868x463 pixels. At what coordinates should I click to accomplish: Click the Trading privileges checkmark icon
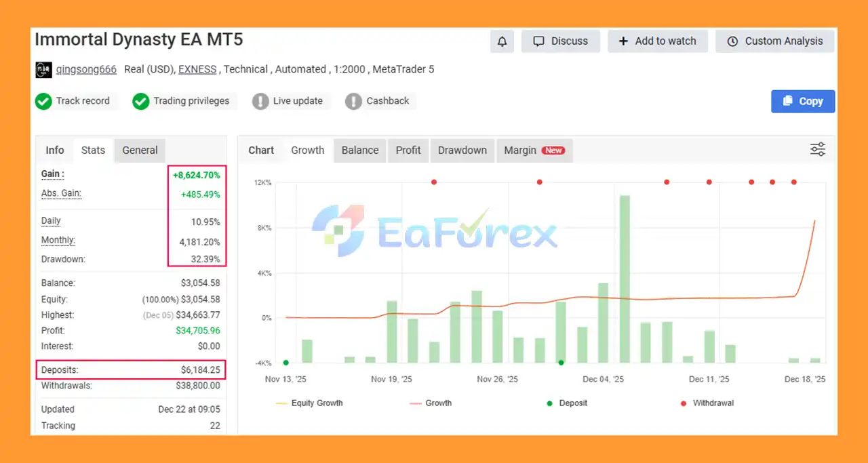140,102
